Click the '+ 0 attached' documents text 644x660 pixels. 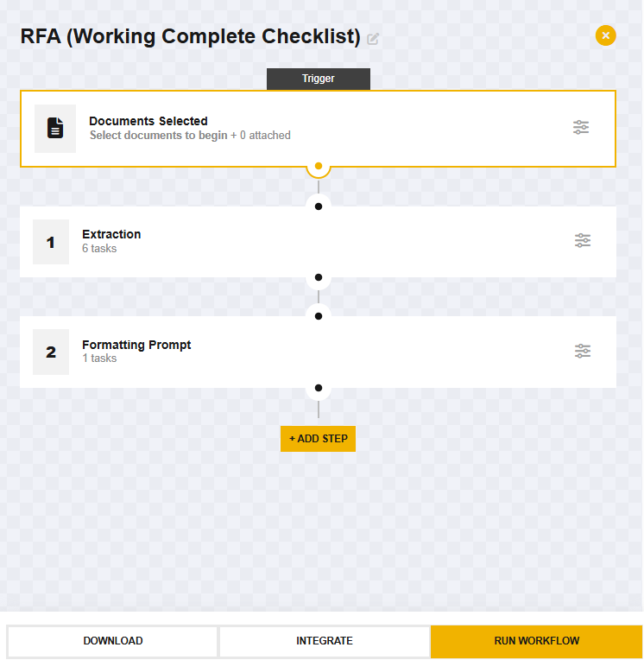261,136
